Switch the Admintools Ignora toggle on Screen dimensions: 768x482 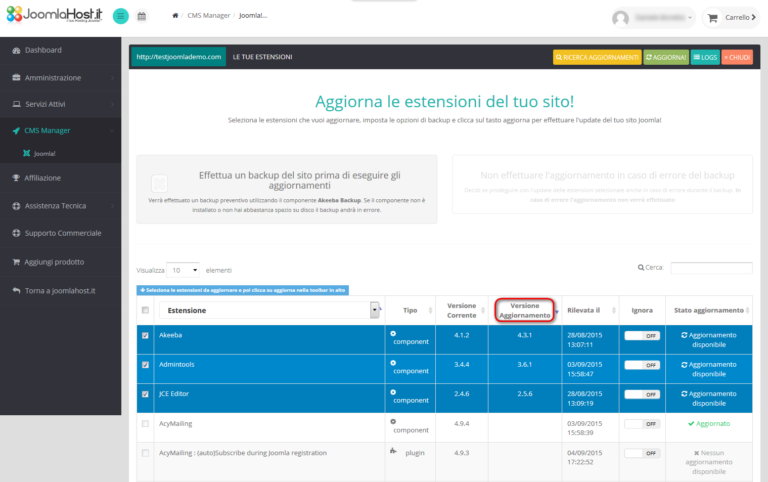pyautogui.click(x=642, y=365)
